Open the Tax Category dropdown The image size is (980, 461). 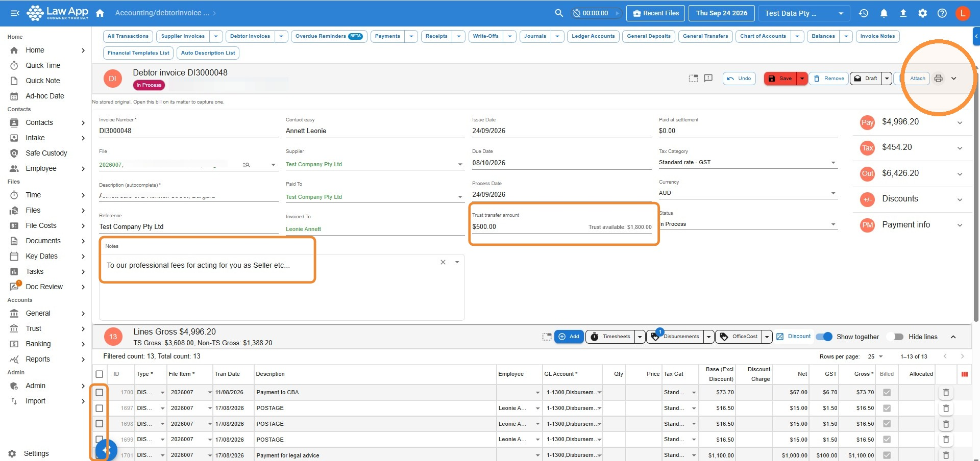pyautogui.click(x=748, y=163)
